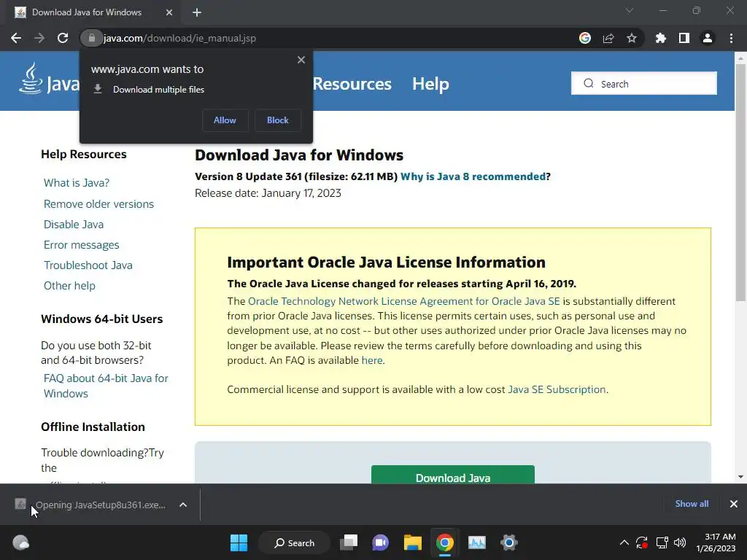Screen dimensions: 747x560
Task: Block downloading multiple files
Action: point(278,120)
